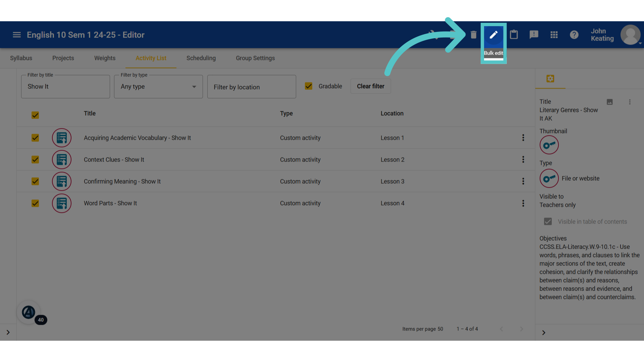Toggle the select-all checkbox in the table header

(35, 115)
